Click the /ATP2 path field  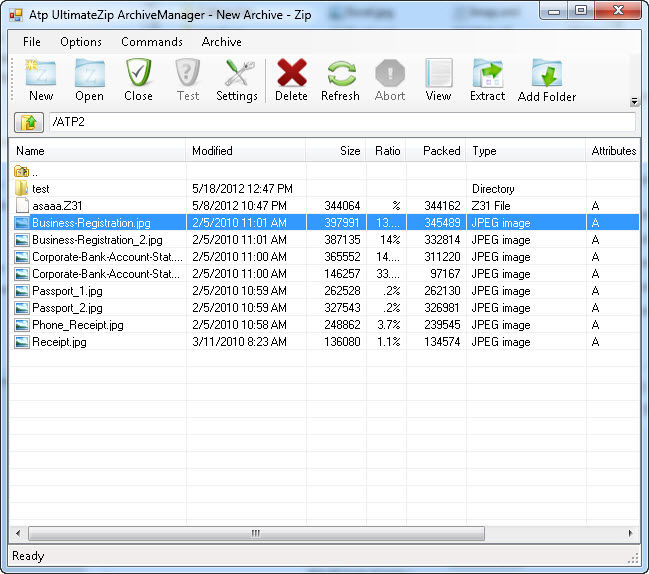click(342, 122)
